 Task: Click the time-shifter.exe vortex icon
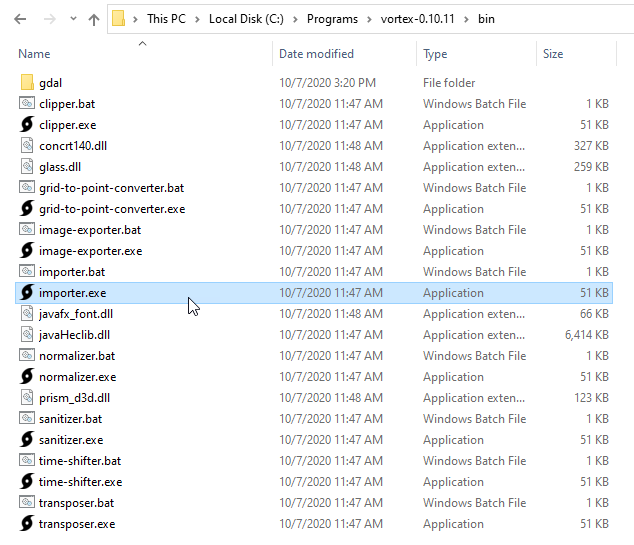tap(27, 482)
